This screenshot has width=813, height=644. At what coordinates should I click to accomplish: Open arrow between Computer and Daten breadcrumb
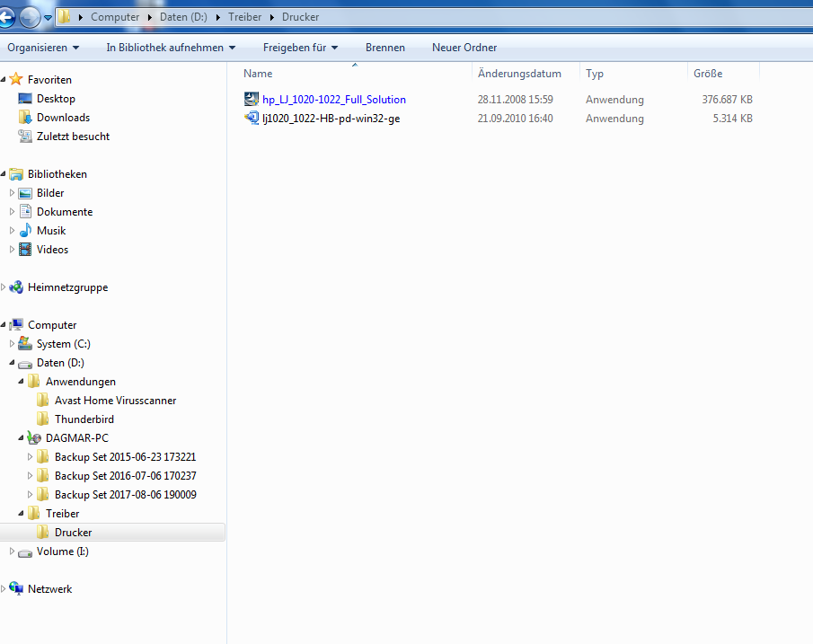149,17
